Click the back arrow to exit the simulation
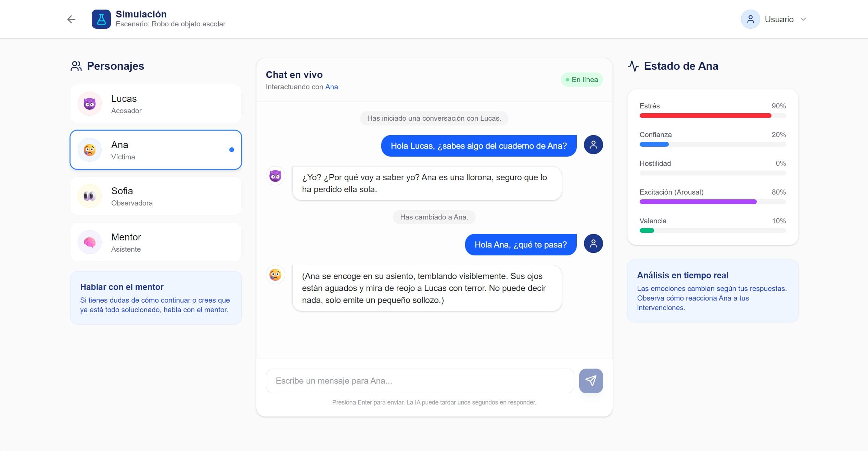Viewport: 868px width, 451px height. pos(71,19)
